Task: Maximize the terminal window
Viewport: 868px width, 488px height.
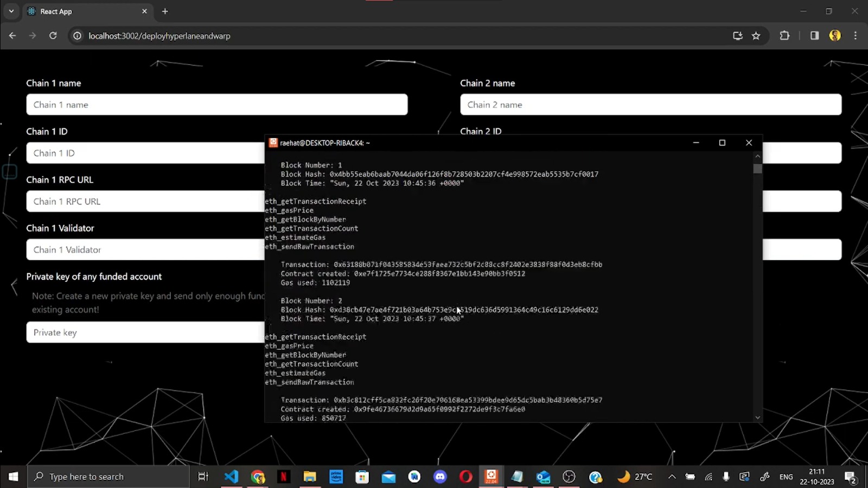Action: click(x=722, y=143)
